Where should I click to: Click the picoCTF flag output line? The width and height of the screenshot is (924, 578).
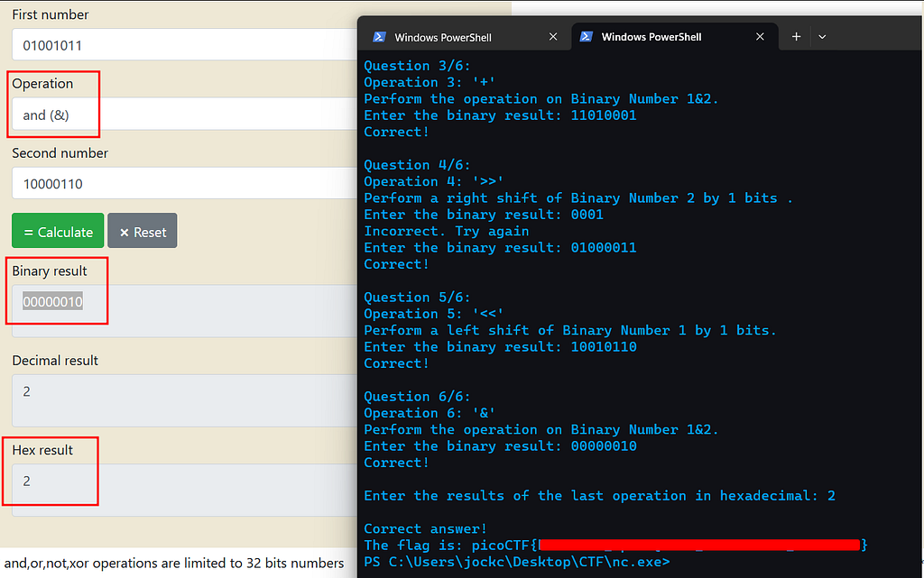[615, 545]
